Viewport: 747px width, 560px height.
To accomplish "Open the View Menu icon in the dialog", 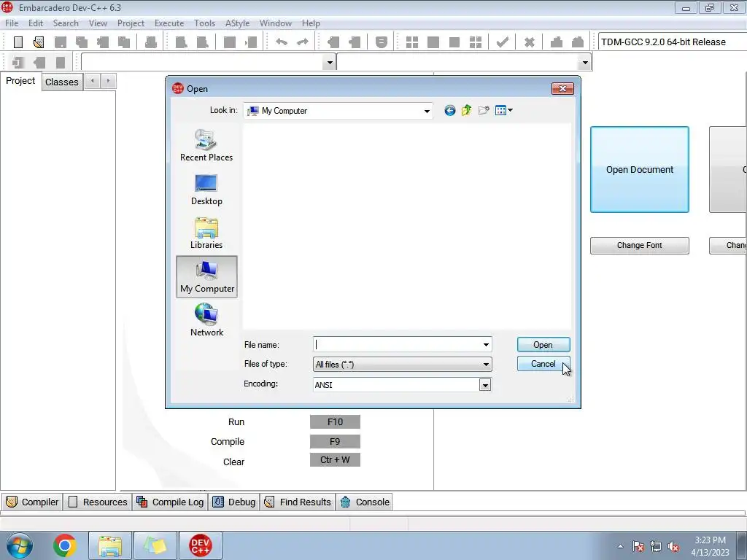I will [x=503, y=111].
